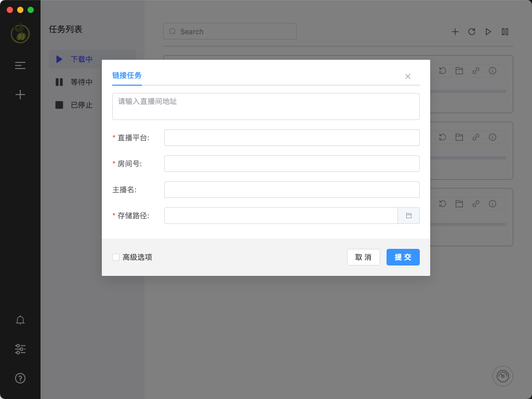Select 等待中 in the task list
The height and width of the screenshot is (399, 532).
(82, 82)
